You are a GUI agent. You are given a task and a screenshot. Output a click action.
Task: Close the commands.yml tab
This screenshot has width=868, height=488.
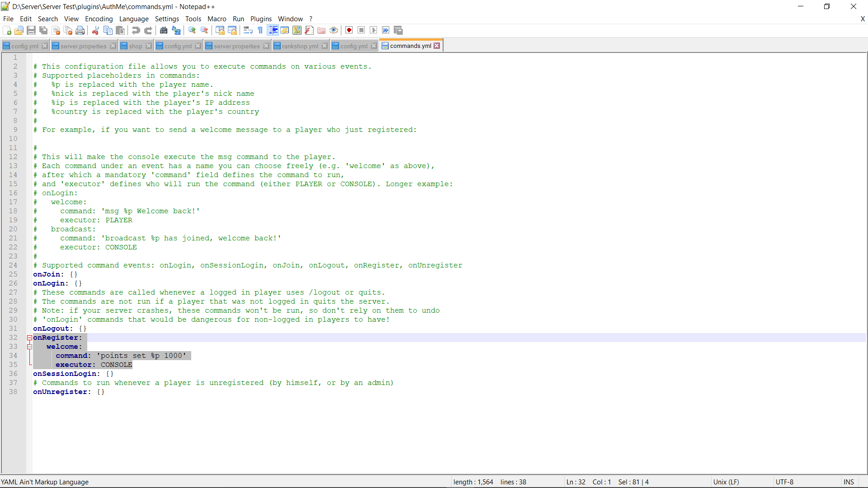[x=437, y=46]
